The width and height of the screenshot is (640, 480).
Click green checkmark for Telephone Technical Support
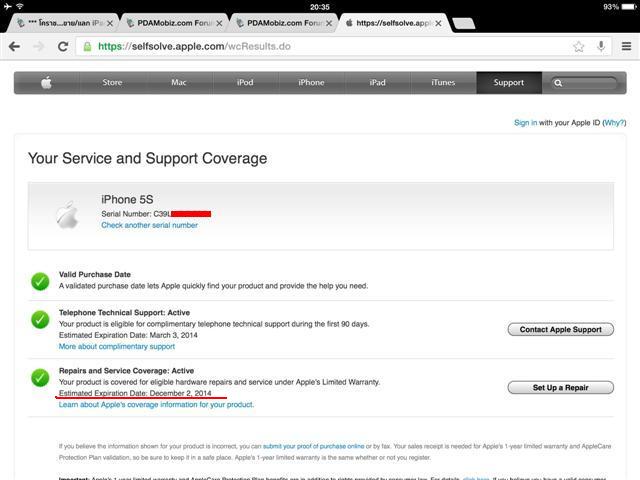[40, 320]
